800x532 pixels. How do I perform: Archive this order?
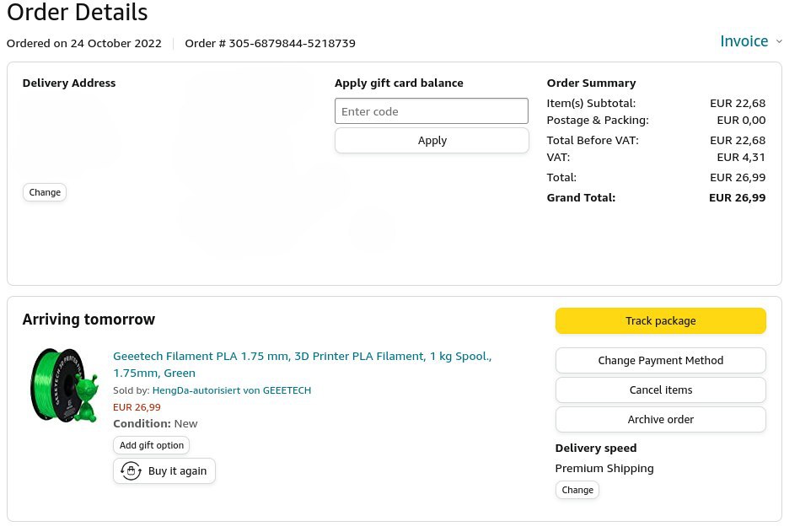pyautogui.click(x=660, y=419)
